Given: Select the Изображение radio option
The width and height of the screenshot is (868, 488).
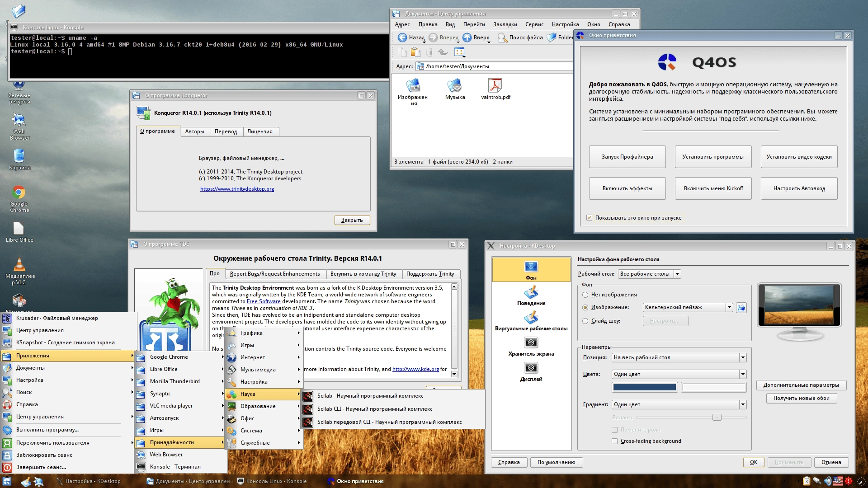Looking at the screenshot, I should [585, 307].
